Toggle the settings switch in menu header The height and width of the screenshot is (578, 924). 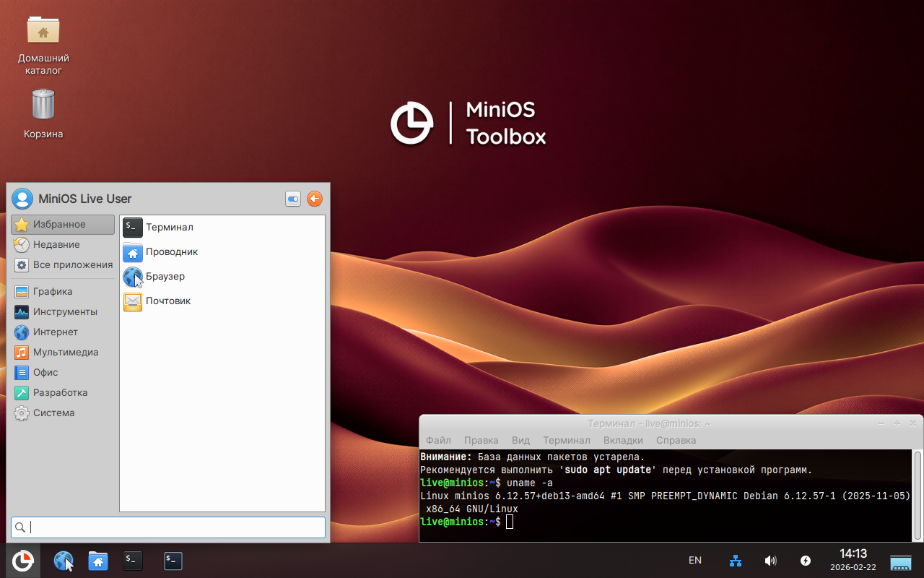[x=293, y=199]
